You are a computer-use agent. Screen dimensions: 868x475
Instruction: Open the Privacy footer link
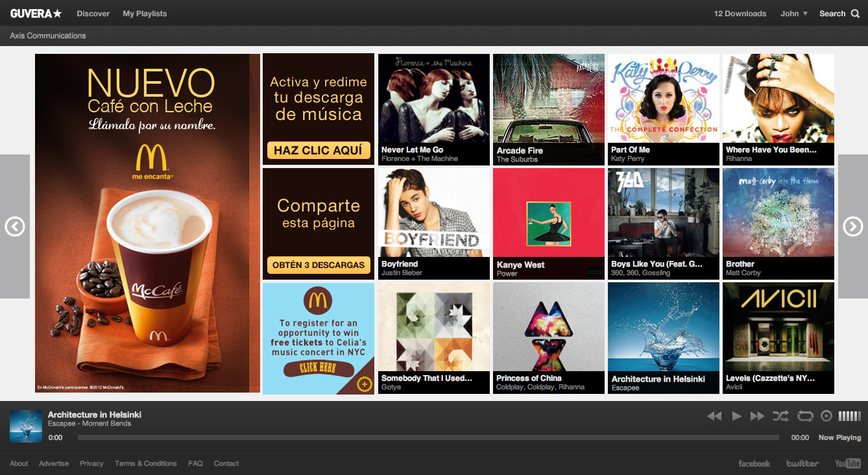(x=91, y=463)
